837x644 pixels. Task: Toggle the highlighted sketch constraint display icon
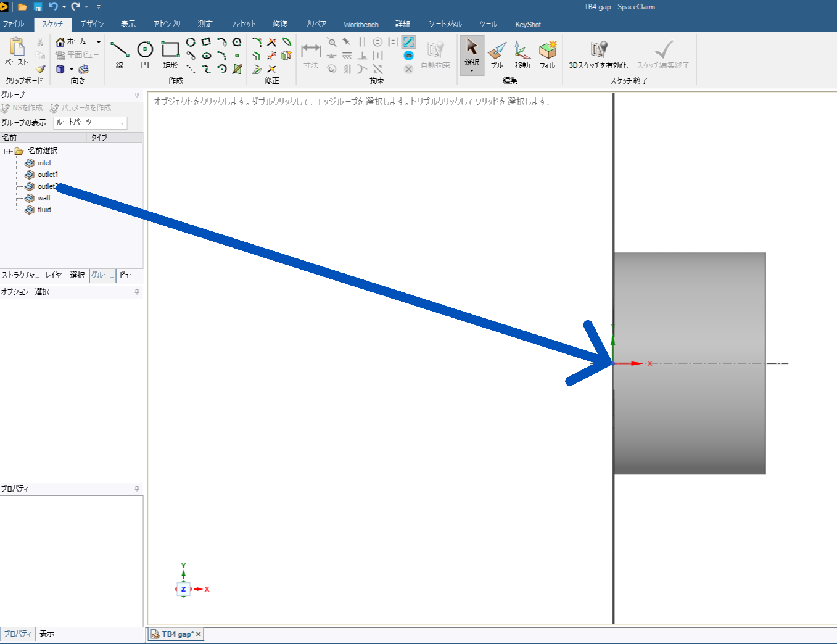pyautogui.click(x=408, y=42)
